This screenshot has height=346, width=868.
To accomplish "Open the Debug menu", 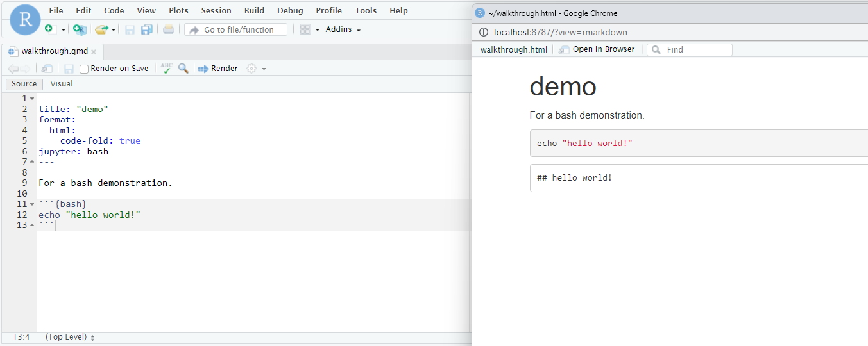I will click(290, 10).
